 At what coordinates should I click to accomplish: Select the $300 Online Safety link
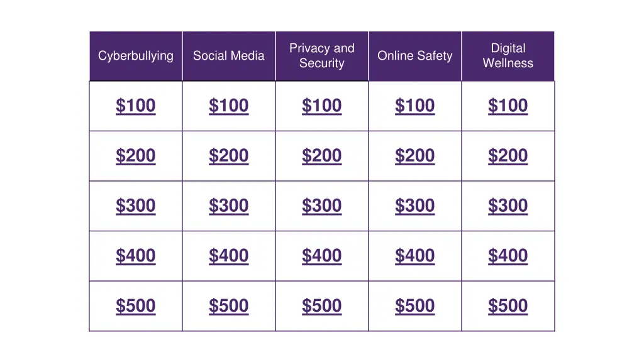(414, 206)
